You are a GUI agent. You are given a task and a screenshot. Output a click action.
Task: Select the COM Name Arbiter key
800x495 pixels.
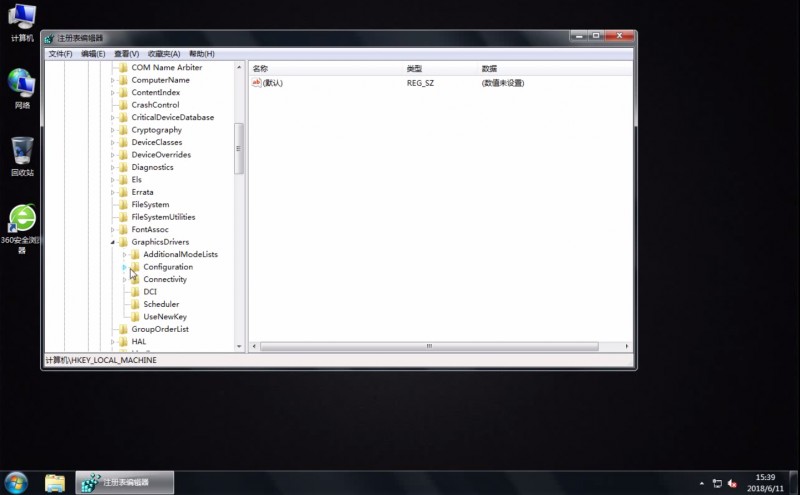(x=166, y=67)
